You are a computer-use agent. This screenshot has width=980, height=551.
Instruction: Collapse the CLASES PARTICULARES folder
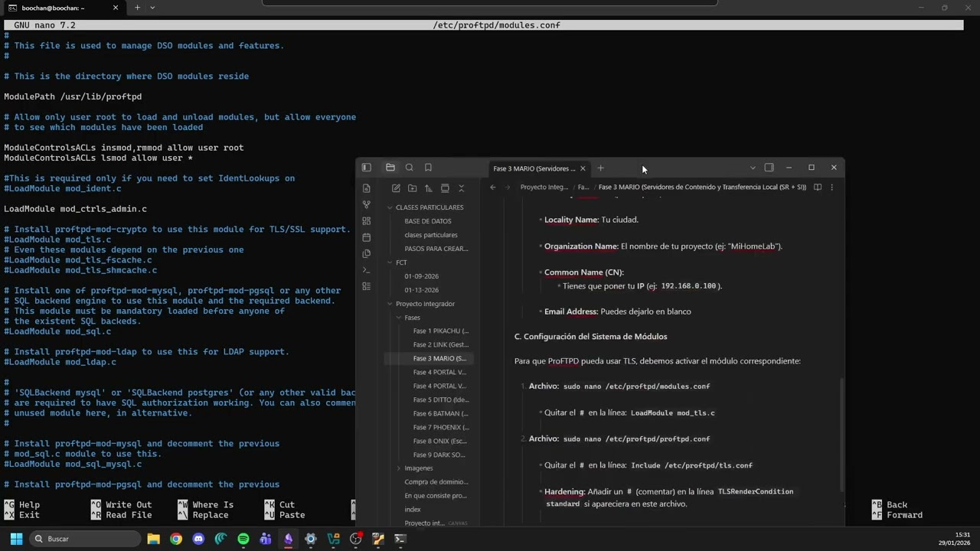(390, 207)
